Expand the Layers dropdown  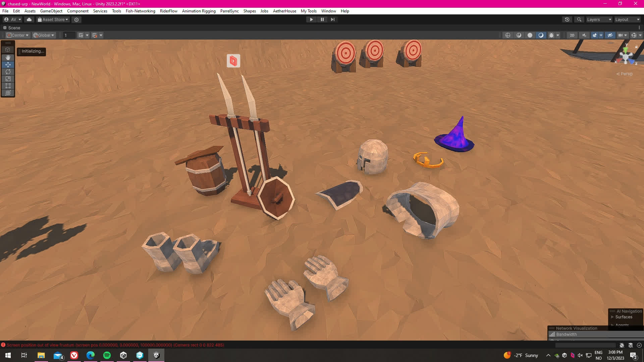click(599, 19)
